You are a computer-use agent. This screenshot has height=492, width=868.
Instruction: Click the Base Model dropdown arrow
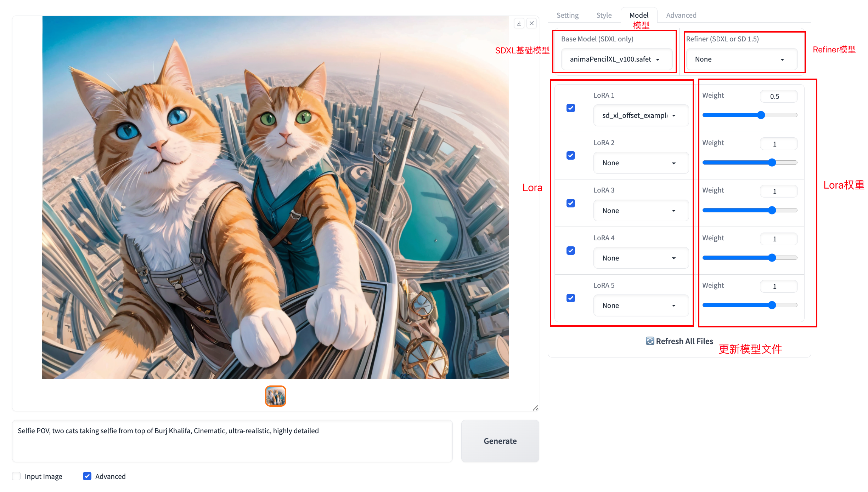658,59
